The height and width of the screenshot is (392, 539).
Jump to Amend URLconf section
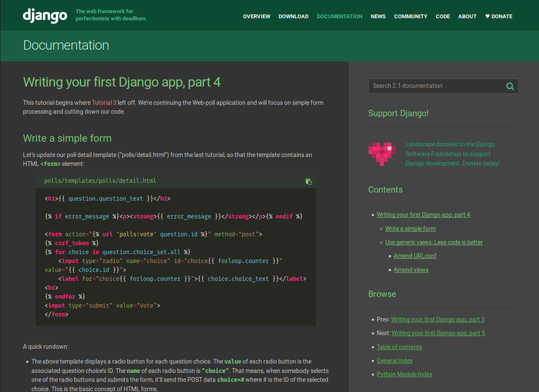point(415,256)
